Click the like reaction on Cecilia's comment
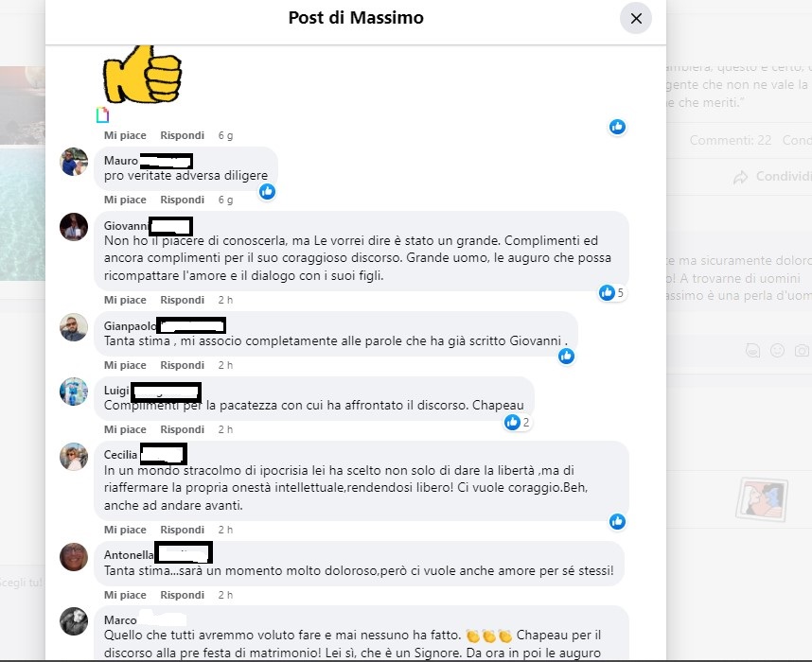The height and width of the screenshot is (662, 812). (617, 522)
